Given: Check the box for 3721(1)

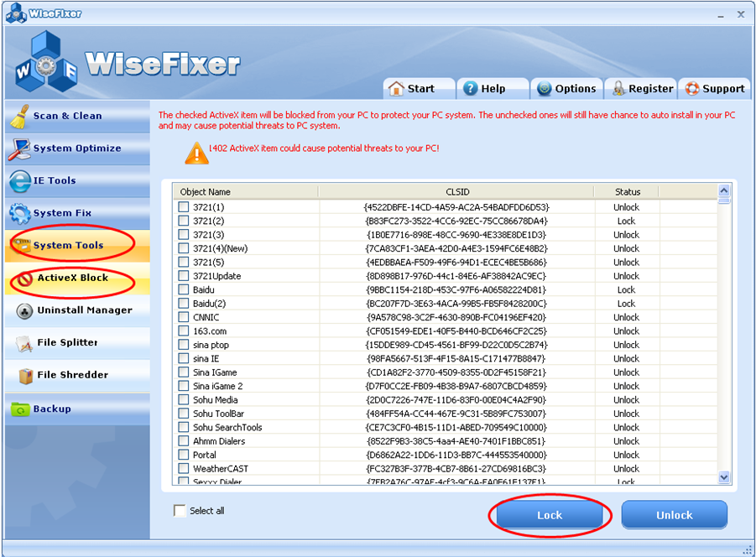Looking at the screenshot, I should click(183, 207).
